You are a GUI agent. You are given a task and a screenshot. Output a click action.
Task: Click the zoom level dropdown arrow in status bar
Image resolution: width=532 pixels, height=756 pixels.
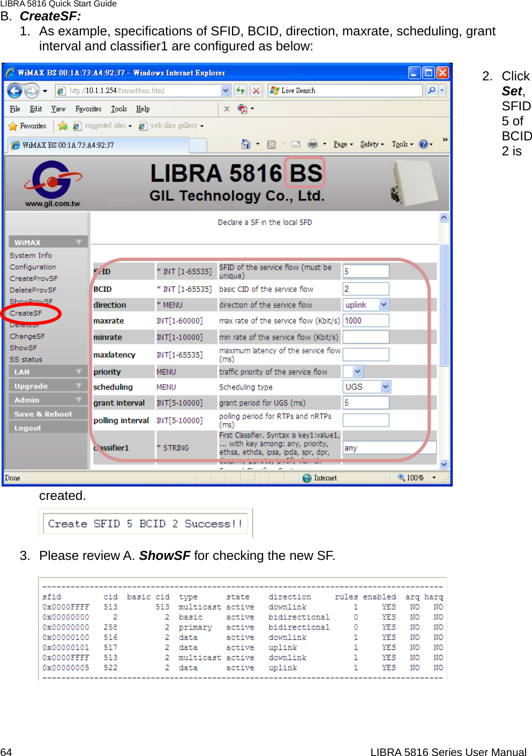click(434, 477)
